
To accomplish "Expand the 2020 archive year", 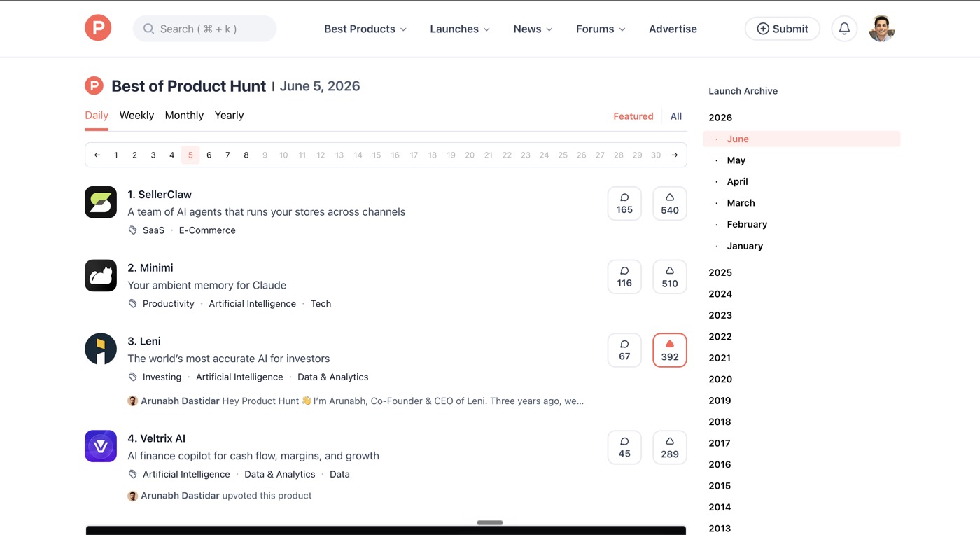I will click(720, 380).
